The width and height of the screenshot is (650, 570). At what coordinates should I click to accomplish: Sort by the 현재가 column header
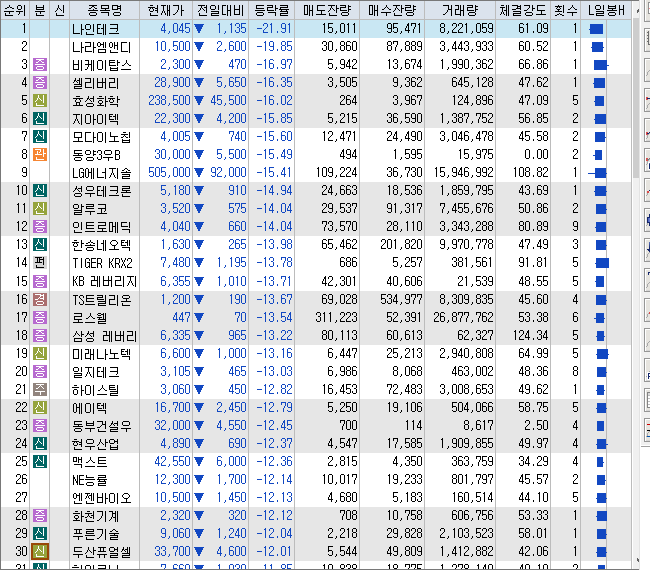166,10
